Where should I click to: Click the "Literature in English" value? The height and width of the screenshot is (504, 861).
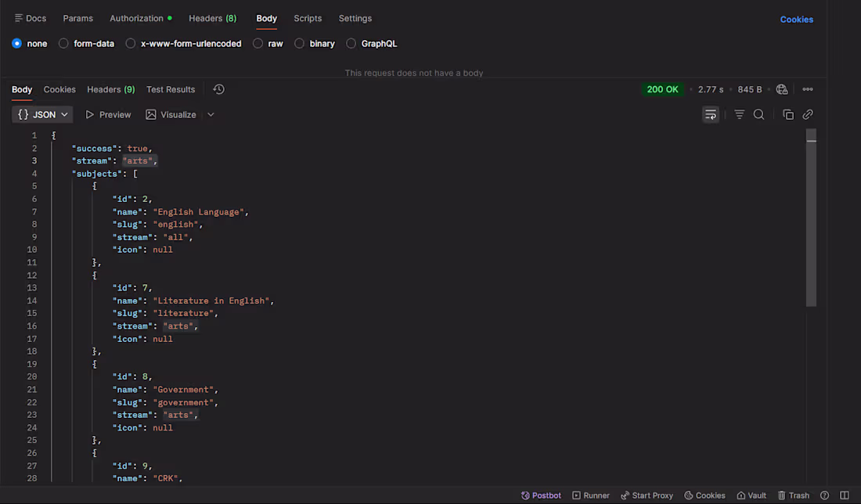(211, 301)
